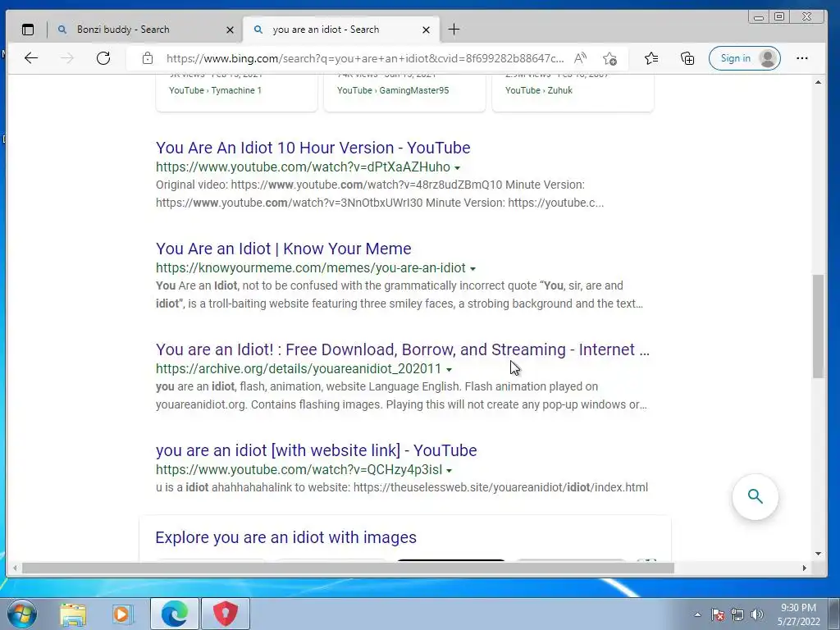Launch Windows Media Player from taskbar

click(122, 614)
